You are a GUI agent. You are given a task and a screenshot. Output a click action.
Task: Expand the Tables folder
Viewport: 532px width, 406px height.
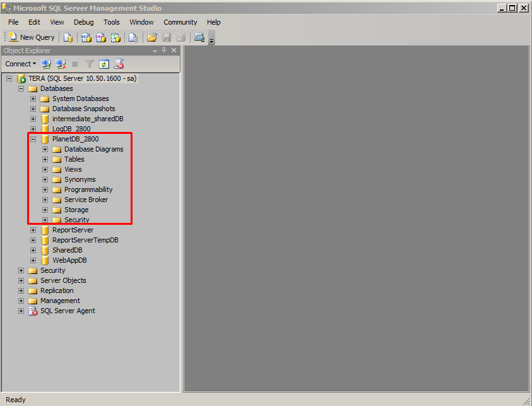pyautogui.click(x=45, y=159)
